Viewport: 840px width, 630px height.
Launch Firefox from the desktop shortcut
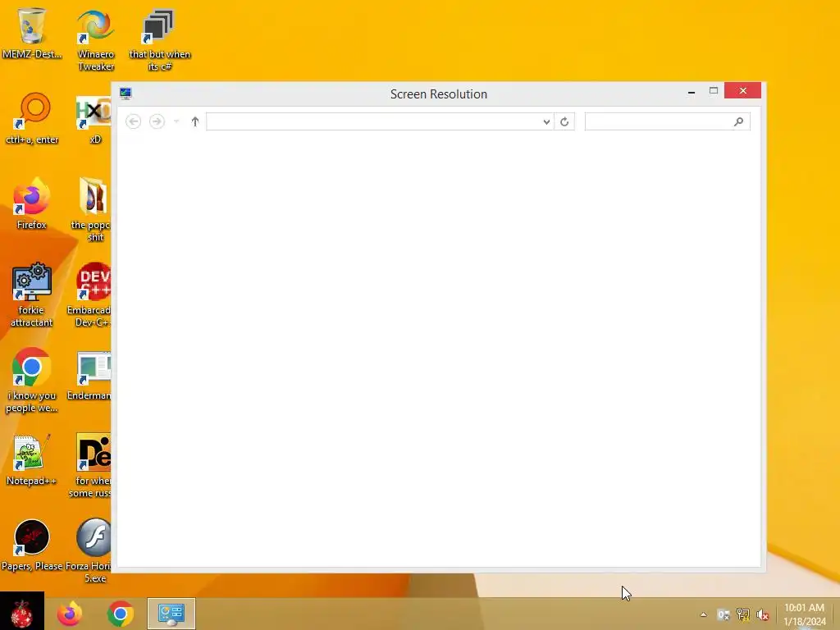(32, 203)
